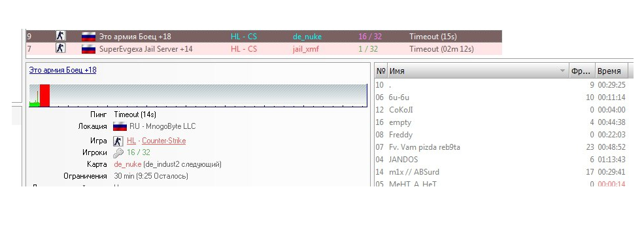644x246 pixels.
Task: Click jail_xmf map in server list
Action: pyautogui.click(x=305, y=49)
